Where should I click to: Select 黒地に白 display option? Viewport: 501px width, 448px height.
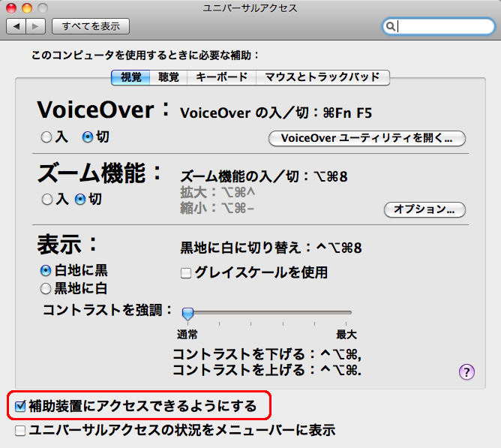pos(46,288)
